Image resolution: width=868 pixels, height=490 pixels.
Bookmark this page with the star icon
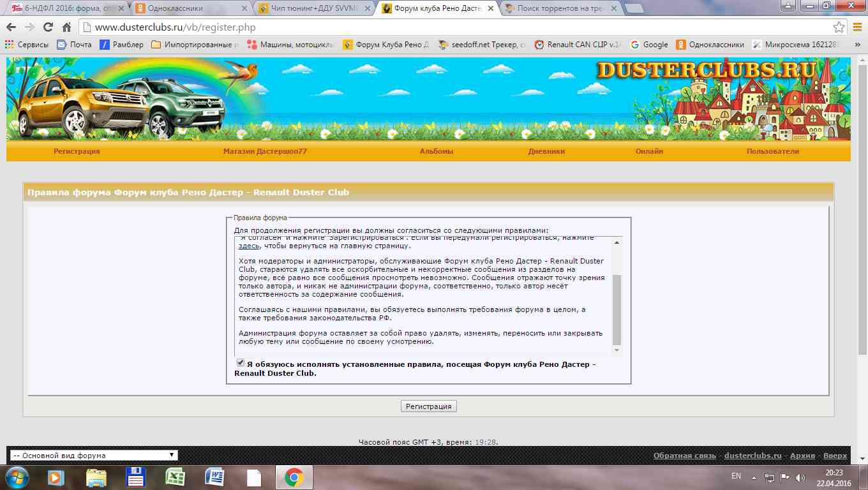pos(839,27)
